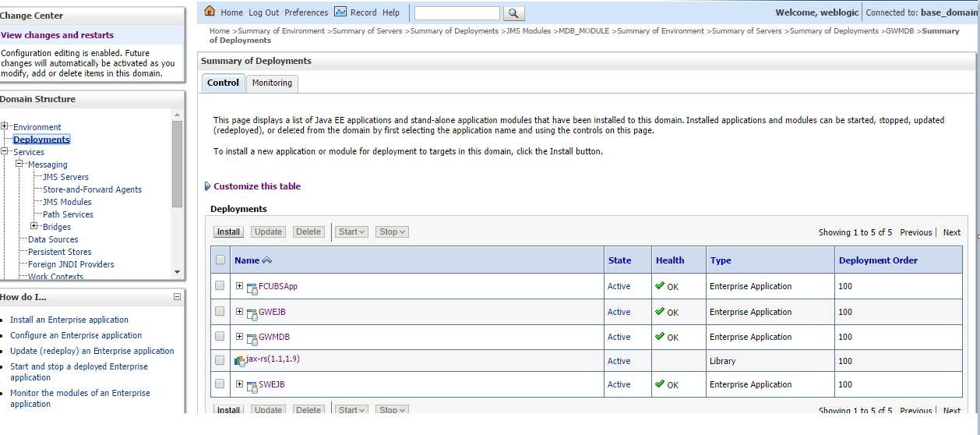Switch to the Control tab
The width and height of the screenshot is (980, 435).
pyautogui.click(x=223, y=83)
